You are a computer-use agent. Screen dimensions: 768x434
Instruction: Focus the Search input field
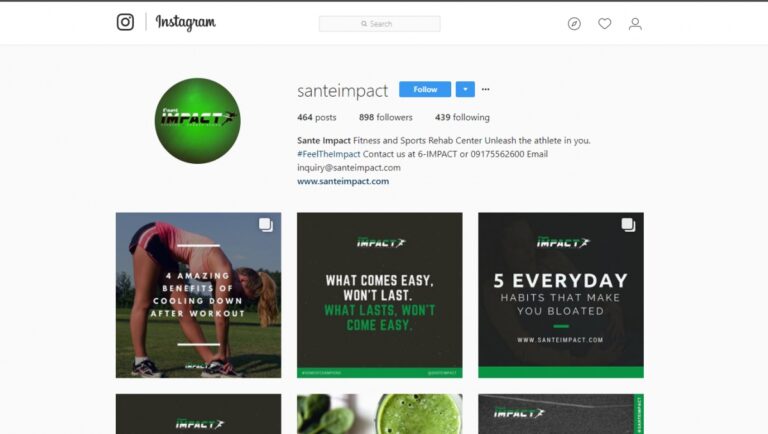click(380, 24)
